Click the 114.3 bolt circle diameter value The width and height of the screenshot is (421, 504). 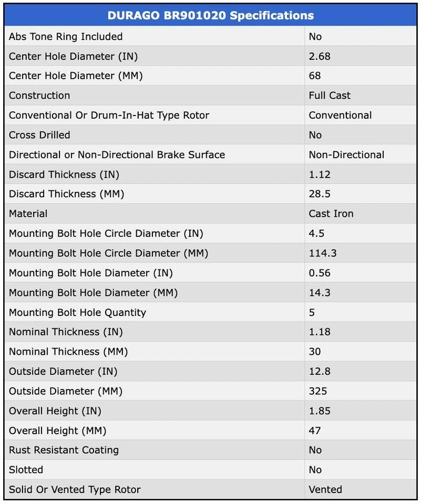323,253
